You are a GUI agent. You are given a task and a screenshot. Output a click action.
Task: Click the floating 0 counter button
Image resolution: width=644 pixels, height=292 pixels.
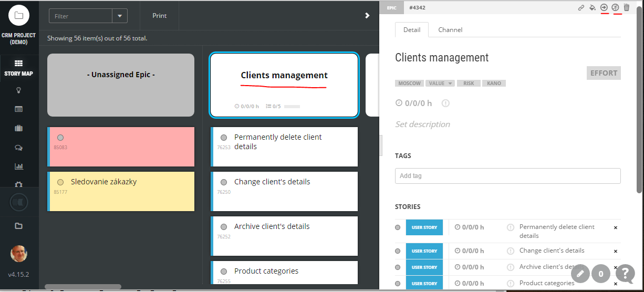pyautogui.click(x=601, y=273)
